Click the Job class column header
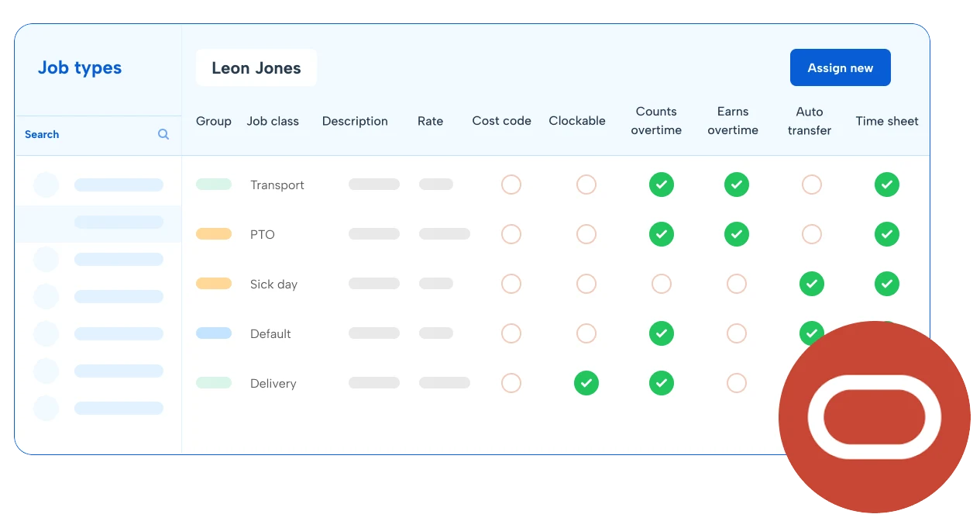980x528 pixels. [273, 121]
